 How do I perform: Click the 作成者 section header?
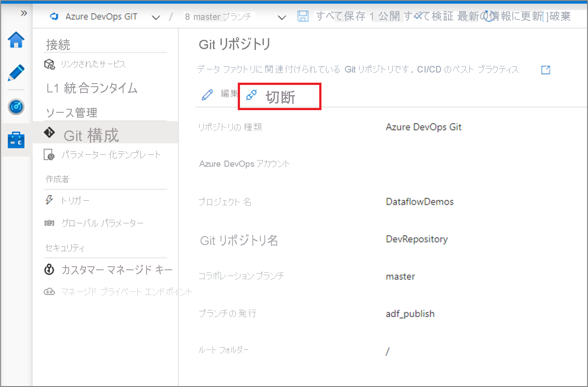point(58,179)
